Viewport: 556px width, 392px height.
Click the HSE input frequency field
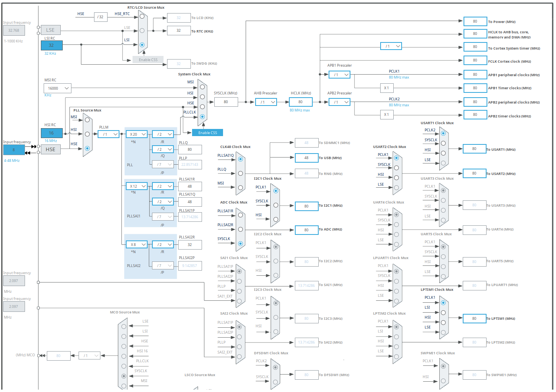click(x=14, y=150)
